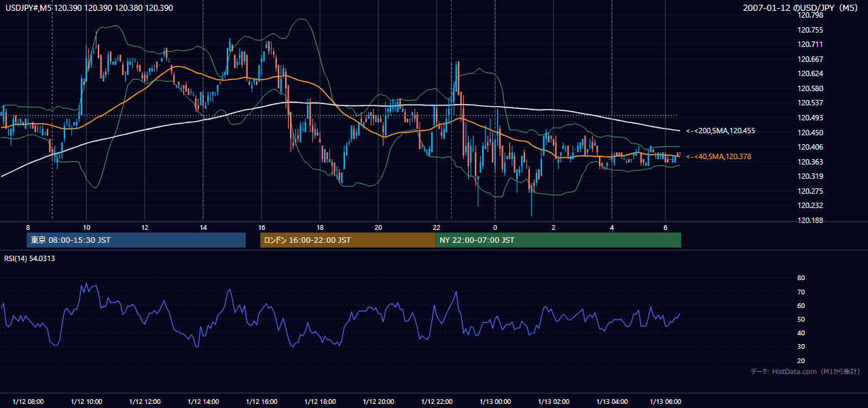Click the 120.406 price axis value
The width and height of the screenshot is (868, 408).
tap(811, 147)
